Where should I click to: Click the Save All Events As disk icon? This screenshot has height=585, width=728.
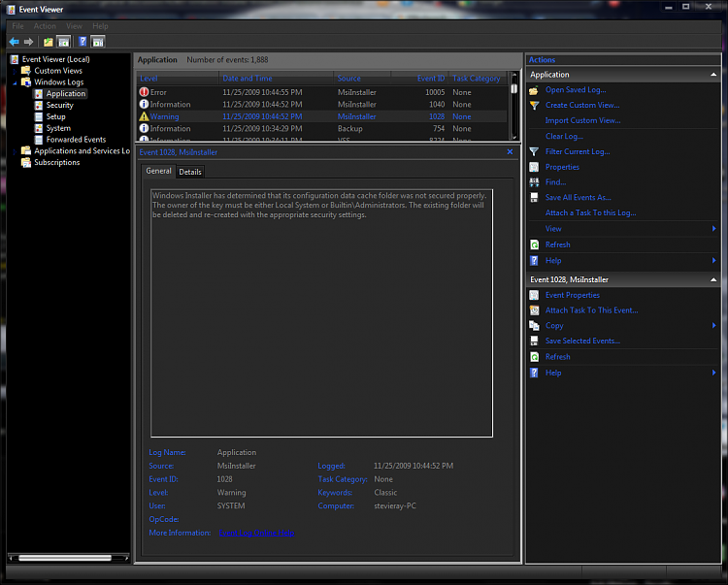[534, 198]
